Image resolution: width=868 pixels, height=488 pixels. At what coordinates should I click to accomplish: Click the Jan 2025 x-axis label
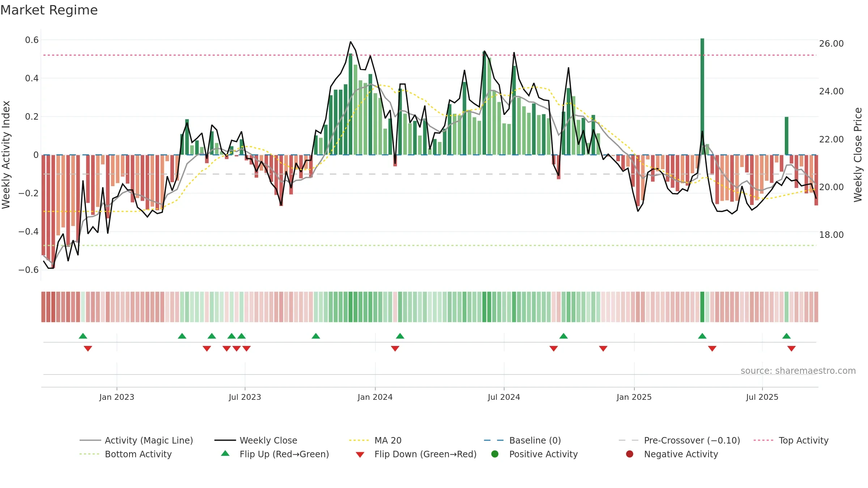coord(634,397)
